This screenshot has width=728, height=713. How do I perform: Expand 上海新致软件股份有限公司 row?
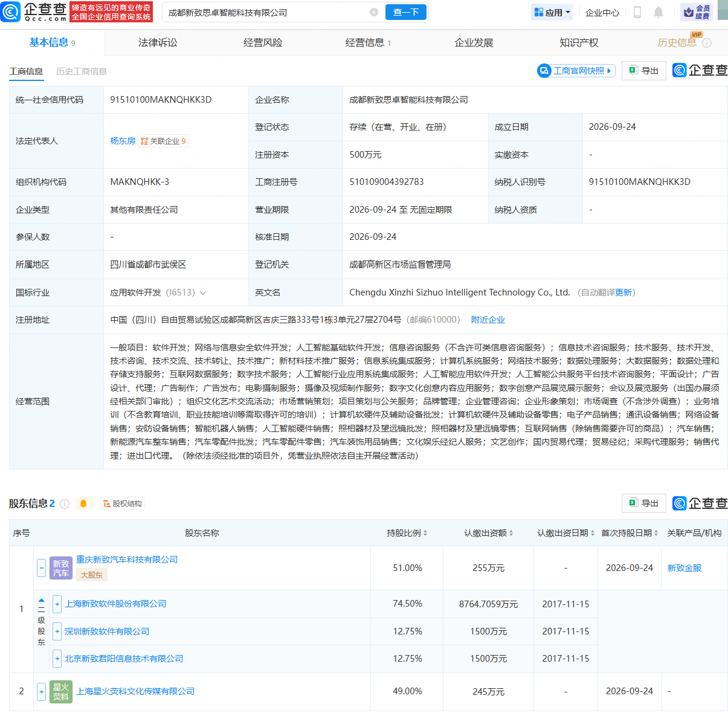point(57,604)
